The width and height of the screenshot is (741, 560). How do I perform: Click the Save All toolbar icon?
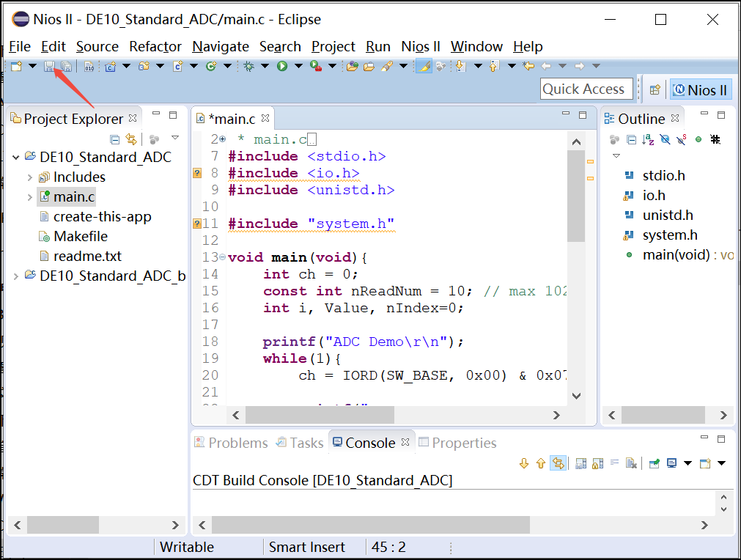point(66,66)
